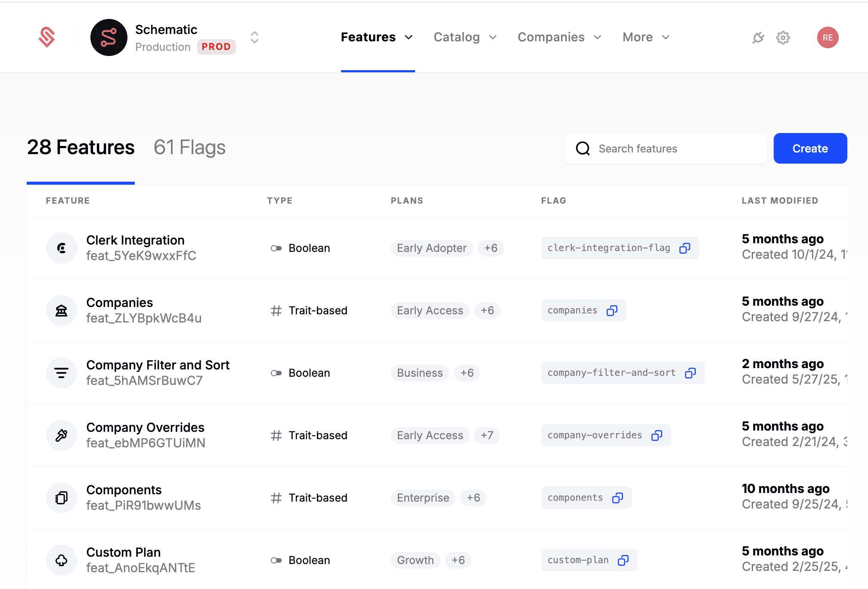Expand the environment switcher chevrons
The height and width of the screenshot is (589, 868).
point(254,37)
